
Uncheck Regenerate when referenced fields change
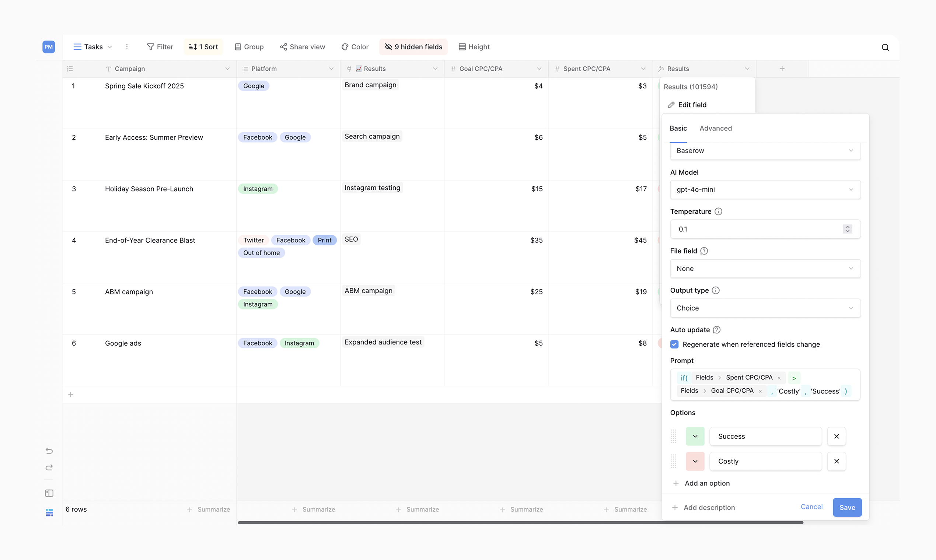tap(674, 344)
